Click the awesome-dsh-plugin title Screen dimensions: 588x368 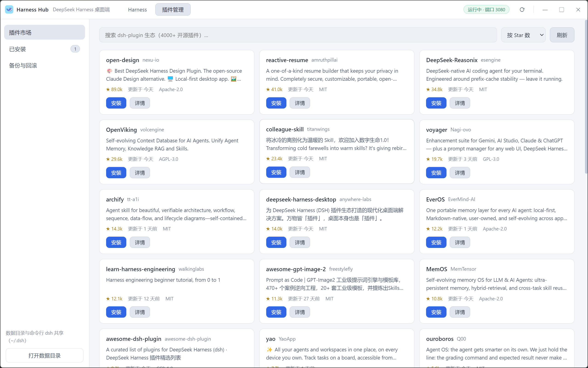(134, 339)
